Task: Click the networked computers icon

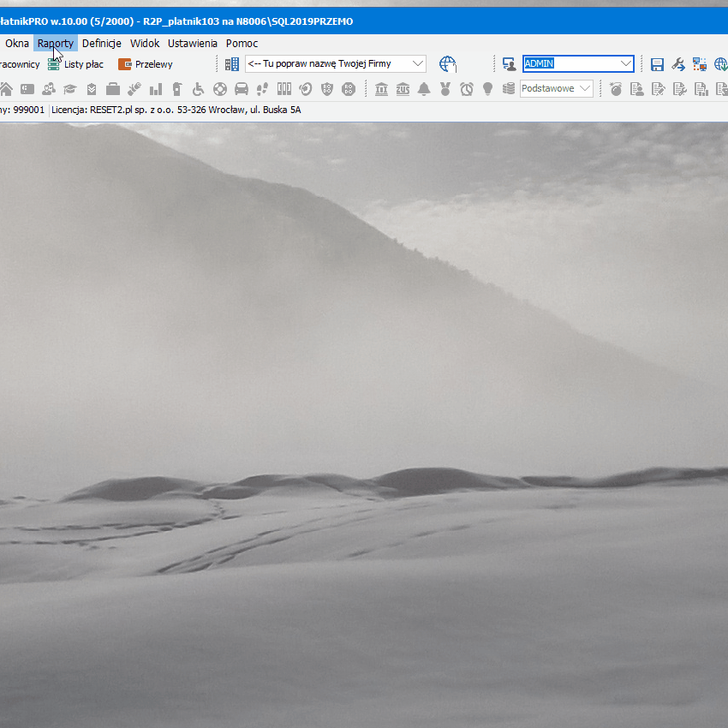Action: (699, 64)
